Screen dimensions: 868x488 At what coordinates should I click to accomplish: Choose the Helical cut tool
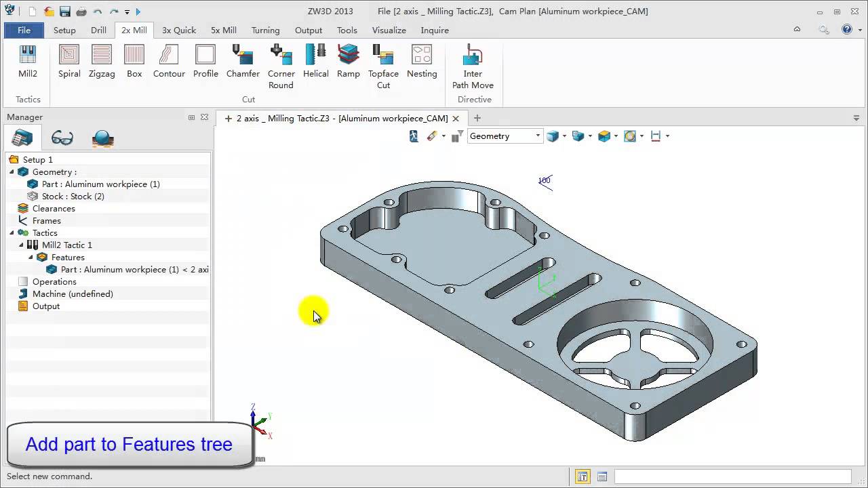315,62
